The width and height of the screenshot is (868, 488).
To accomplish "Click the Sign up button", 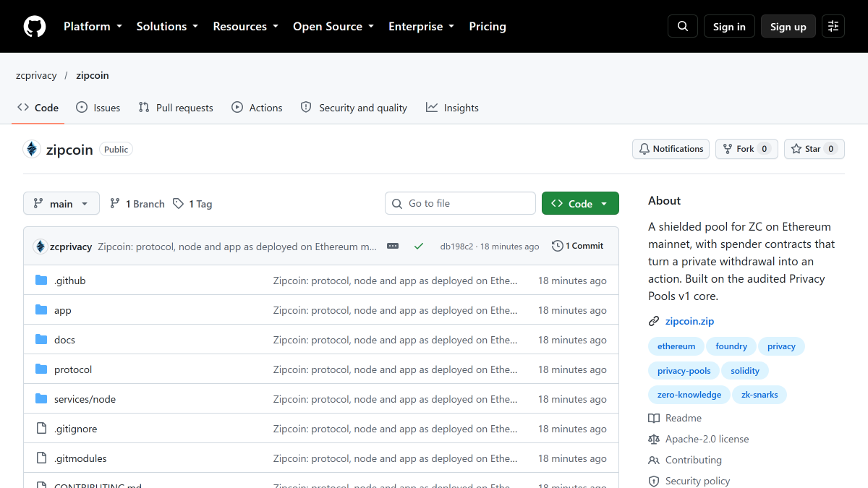I will (788, 26).
